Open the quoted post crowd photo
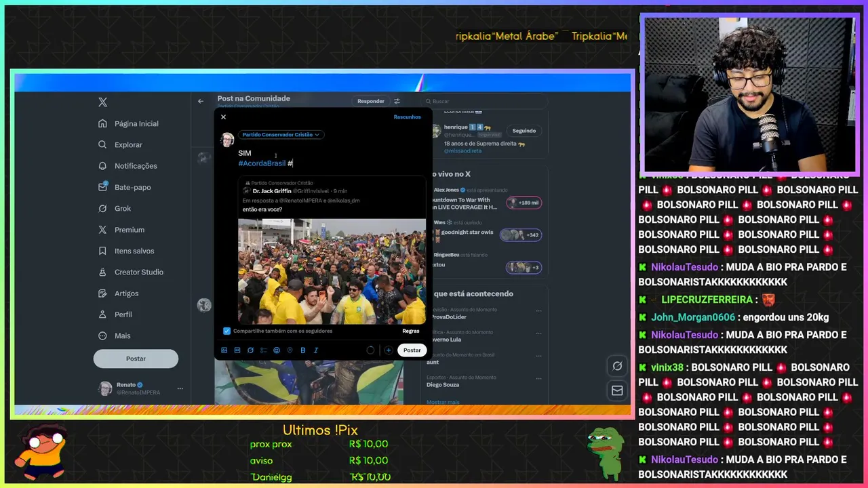 (332, 271)
